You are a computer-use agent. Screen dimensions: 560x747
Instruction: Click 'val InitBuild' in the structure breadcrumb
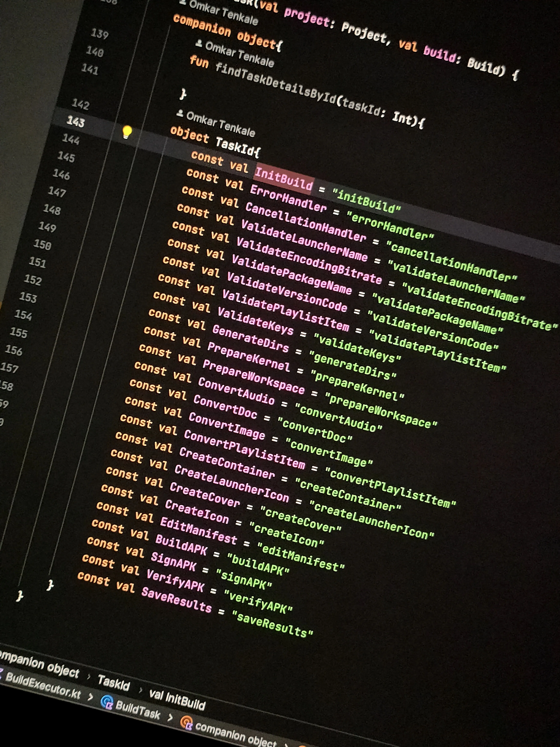pyautogui.click(x=177, y=700)
